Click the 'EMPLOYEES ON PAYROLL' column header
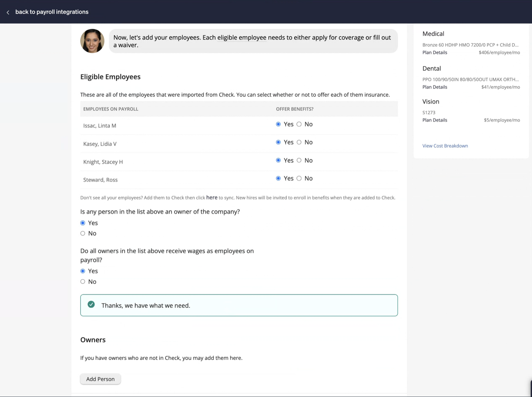The image size is (532, 397). pos(111,109)
